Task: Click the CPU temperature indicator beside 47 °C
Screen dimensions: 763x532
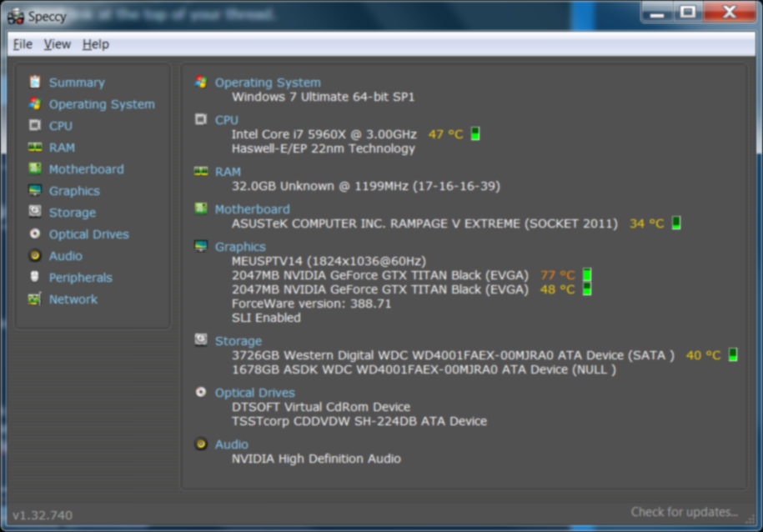Action: tap(475, 133)
